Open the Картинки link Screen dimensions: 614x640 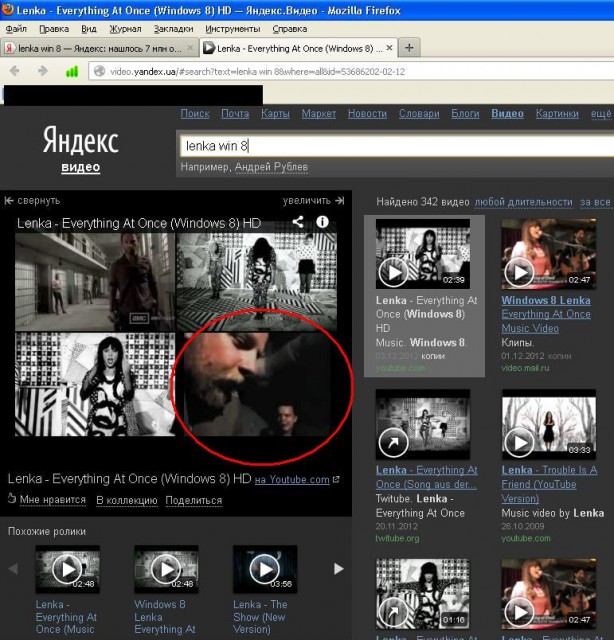coord(557,113)
